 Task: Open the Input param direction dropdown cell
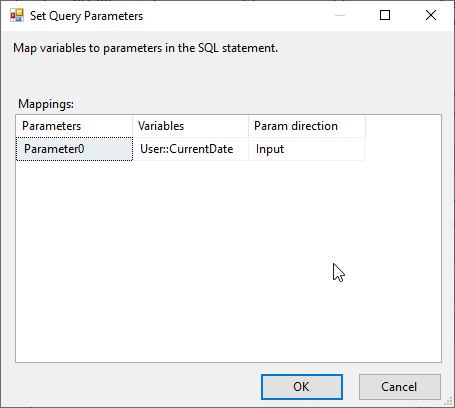pyautogui.click(x=306, y=149)
